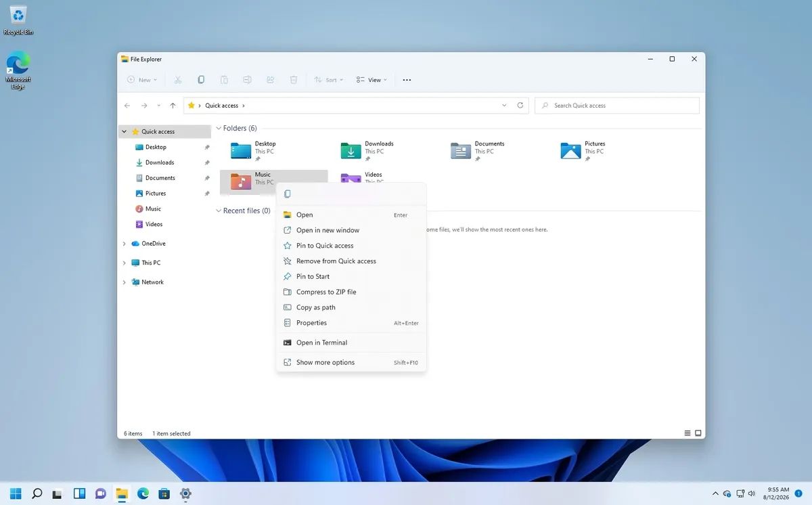This screenshot has width=812, height=505.
Task: Open the See more three-dots menu
Action: point(407,80)
